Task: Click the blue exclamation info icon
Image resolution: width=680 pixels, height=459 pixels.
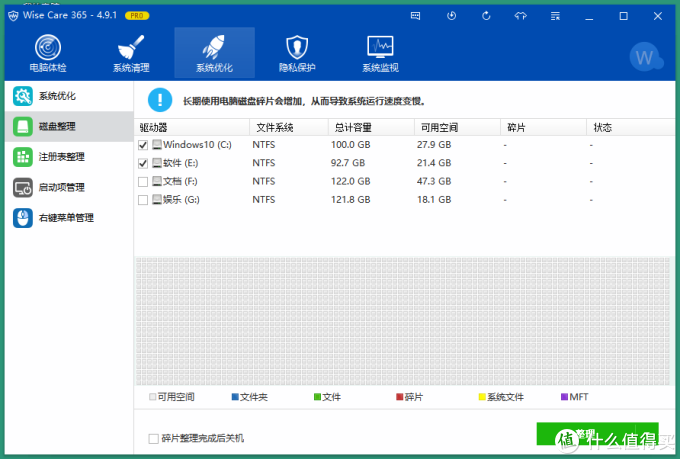Action: [x=160, y=100]
